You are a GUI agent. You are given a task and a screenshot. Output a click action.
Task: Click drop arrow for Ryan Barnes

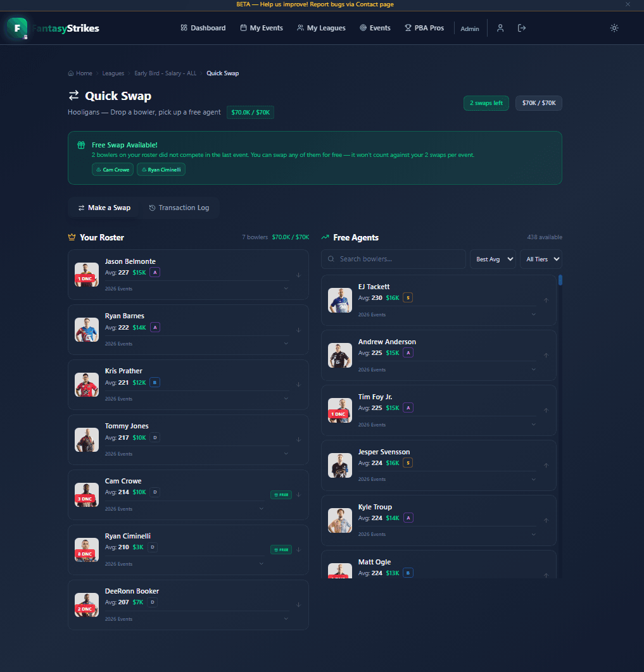tap(298, 330)
